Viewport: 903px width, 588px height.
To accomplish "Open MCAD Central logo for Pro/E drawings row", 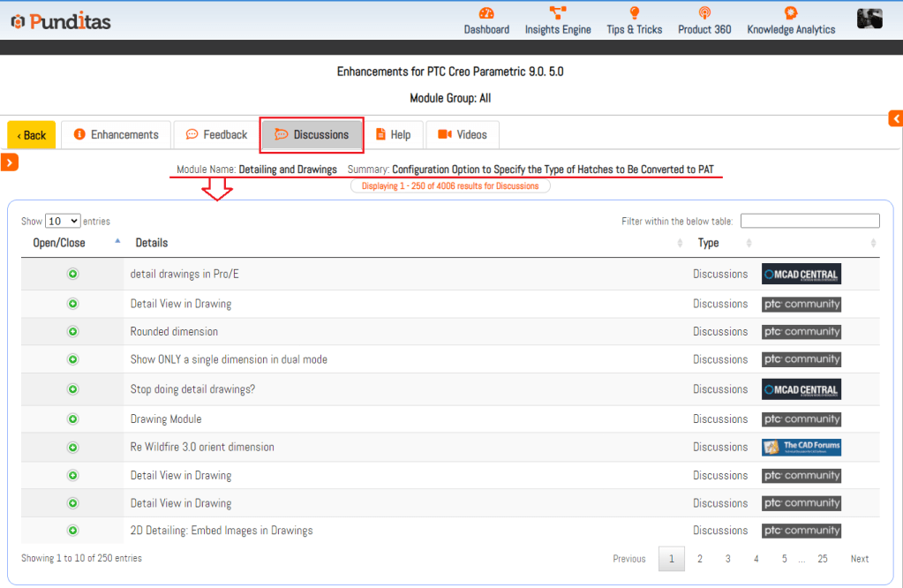I will (x=801, y=274).
